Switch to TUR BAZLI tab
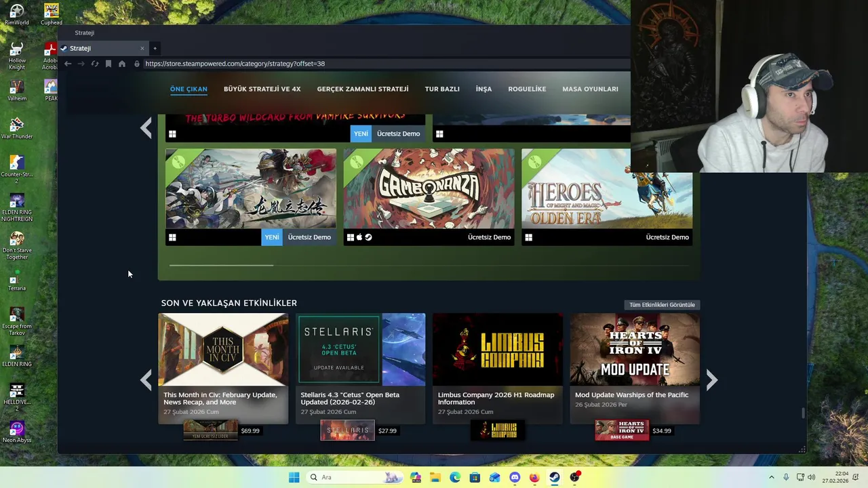The image size is (868, 488). 442,89
